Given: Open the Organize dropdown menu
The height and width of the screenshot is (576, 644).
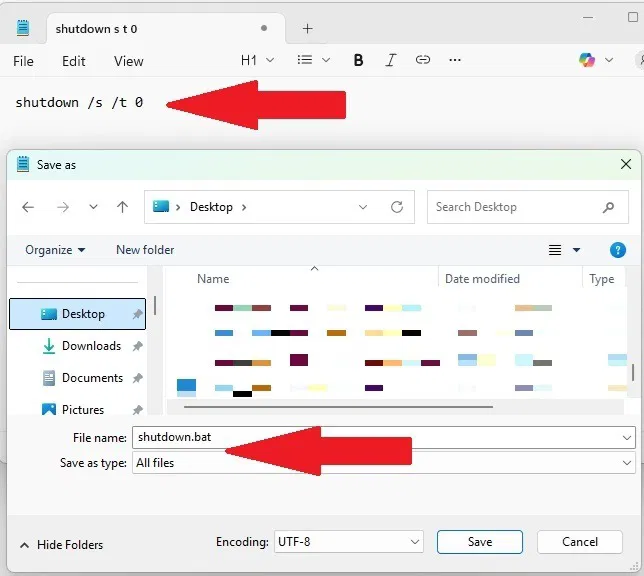Looking at the screenshot, I should [55, 250].
